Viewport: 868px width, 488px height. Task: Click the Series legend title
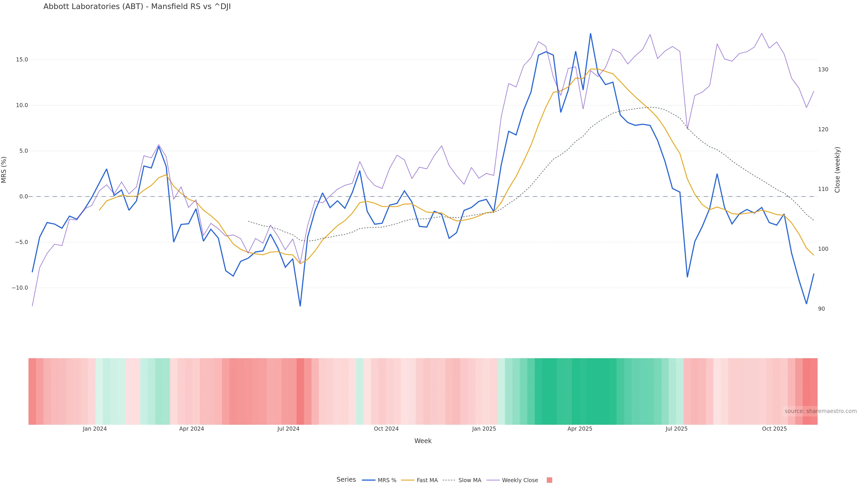(x=346, y=480)
